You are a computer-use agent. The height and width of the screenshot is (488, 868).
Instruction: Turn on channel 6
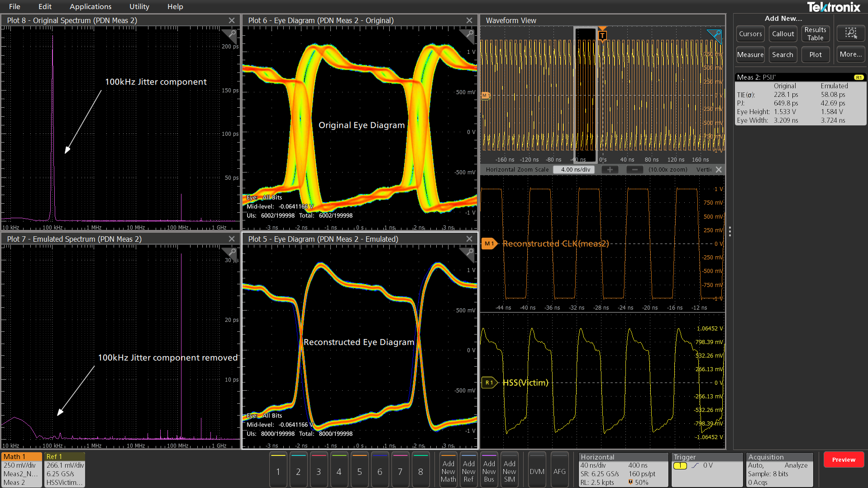pyautogui.click(x=380, y=469)
